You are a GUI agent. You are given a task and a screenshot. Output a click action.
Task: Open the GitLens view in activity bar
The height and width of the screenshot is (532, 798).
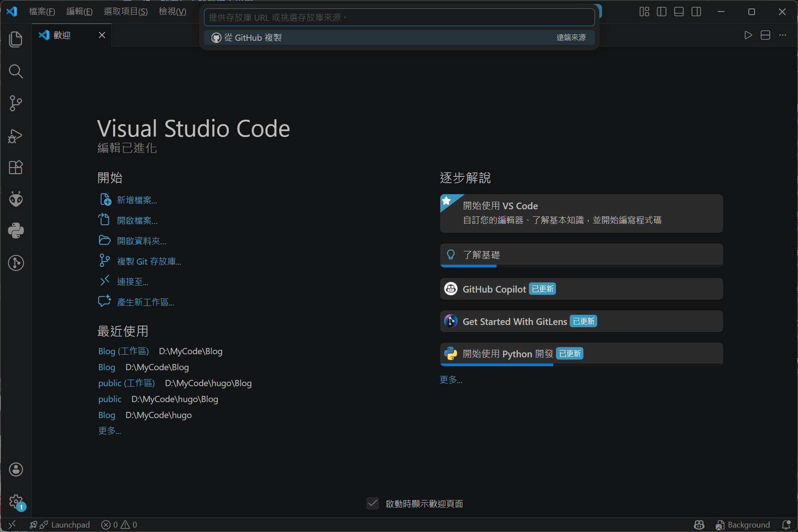coord(16,263)
